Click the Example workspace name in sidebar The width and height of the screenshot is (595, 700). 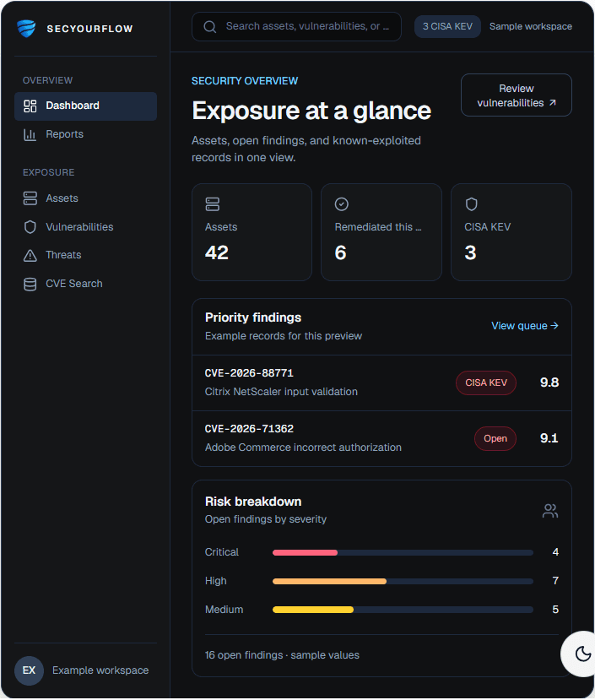click(x=100, y=670)
